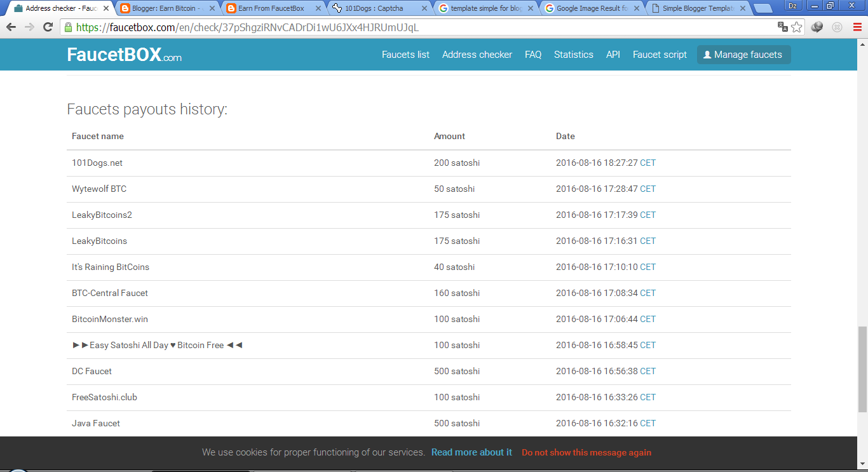Image resolution: width=868 pixels, height=472 pixels.
Task: Click CET link in Java Faucet row
Action: point(648,423)
